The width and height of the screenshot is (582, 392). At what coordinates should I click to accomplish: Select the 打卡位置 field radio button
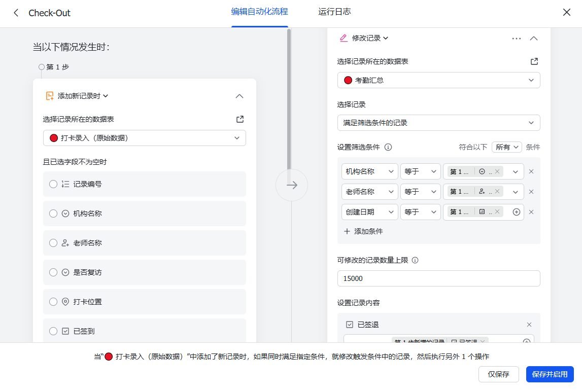point(53,302)
